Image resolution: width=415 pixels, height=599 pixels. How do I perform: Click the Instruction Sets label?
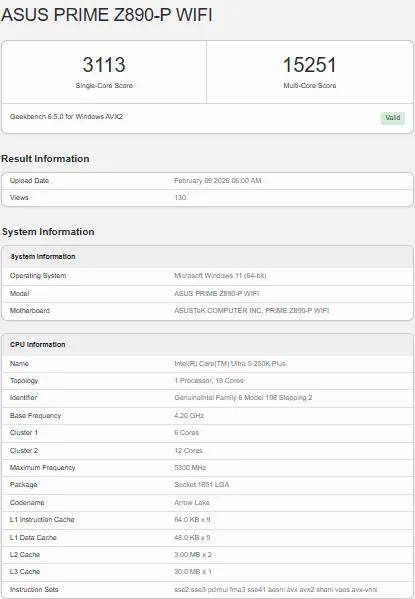[34, 589]
